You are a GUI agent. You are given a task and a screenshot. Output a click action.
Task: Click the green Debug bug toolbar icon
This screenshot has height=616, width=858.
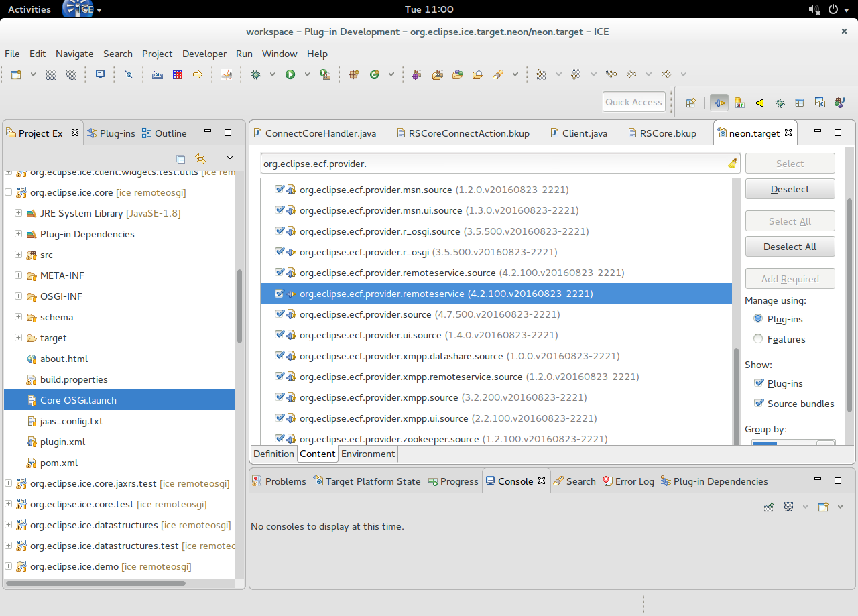pos(255,74)
